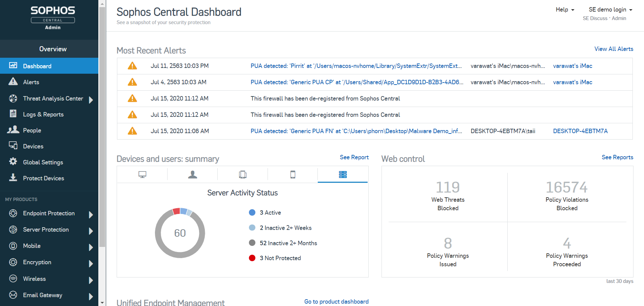Click the sidebar scrollbar down arrow
The image size is (644, 306).
pos(102,302)
